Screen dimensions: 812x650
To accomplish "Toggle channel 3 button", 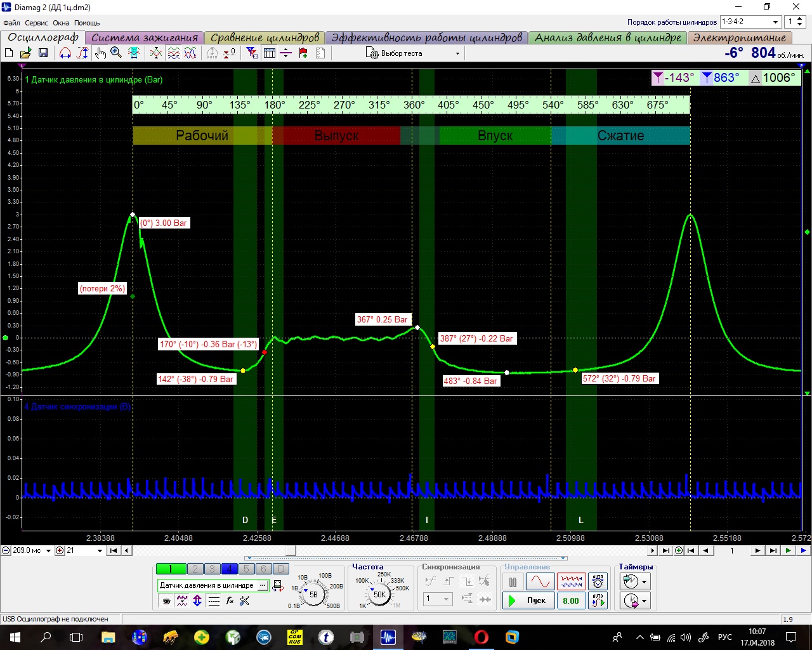I will (213, 569).
